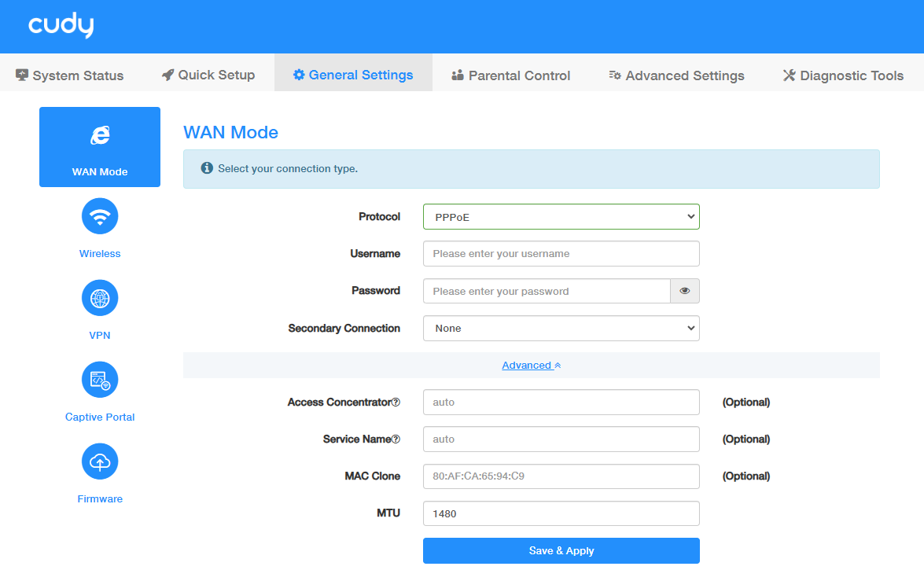Viewport: 924px width, 581px height.
Task: Click the Save & Apply button
Action: (561, 551)
